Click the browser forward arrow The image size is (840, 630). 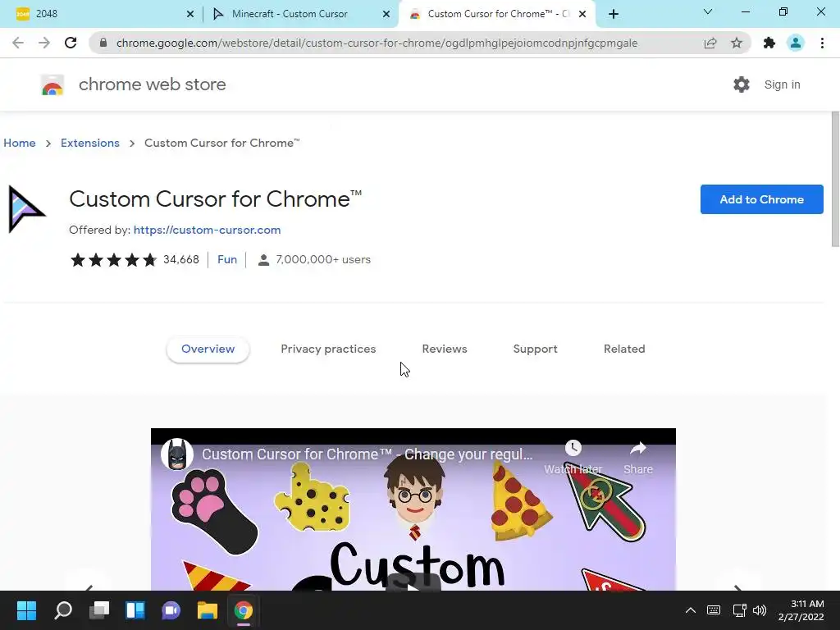pos(44,43)
